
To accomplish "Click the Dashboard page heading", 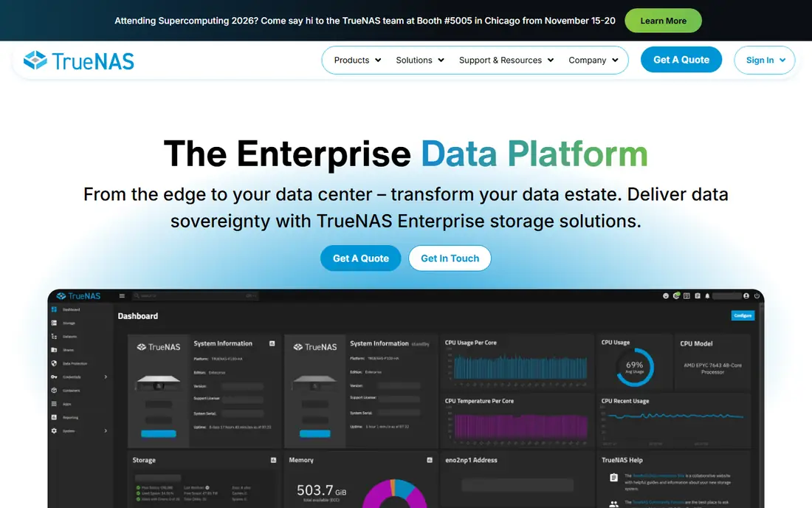I will [x=138, y=316].
